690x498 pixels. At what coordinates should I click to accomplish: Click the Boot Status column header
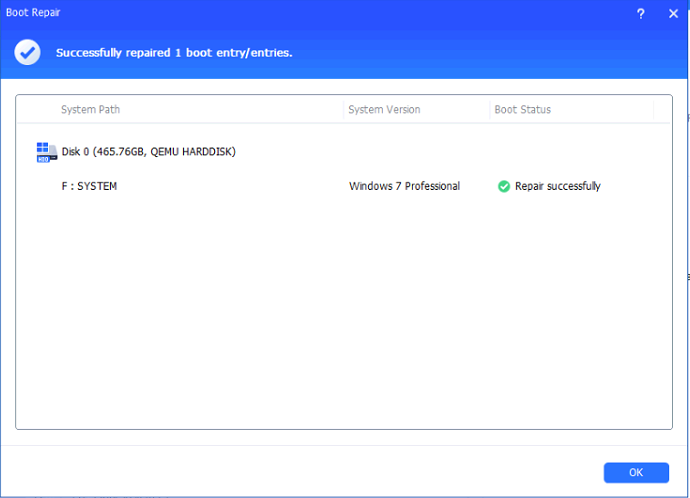522,109
